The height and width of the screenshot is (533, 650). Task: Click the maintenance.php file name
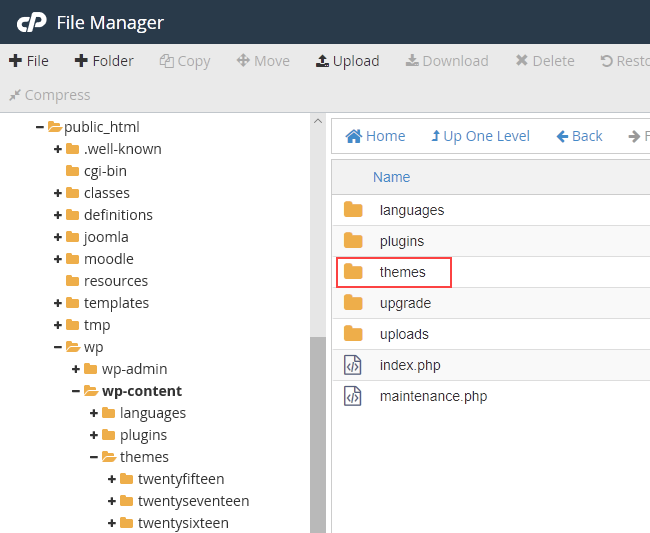[x=434, y=397]
